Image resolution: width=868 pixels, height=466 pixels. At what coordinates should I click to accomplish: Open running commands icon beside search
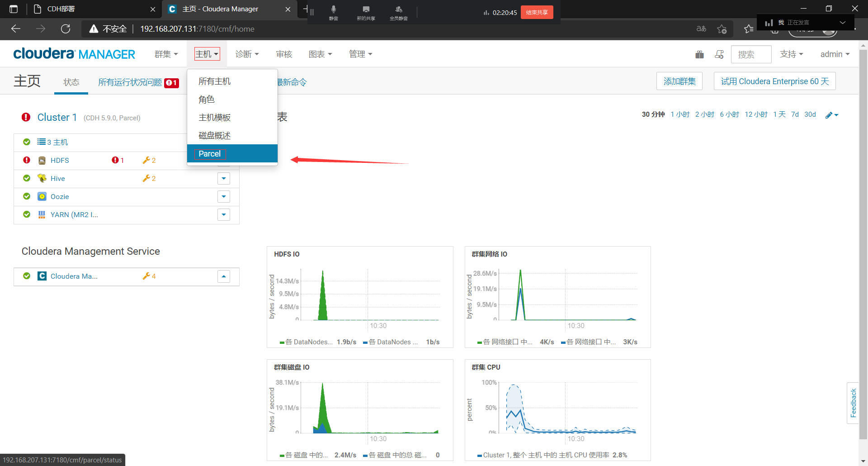coord(719,54)
